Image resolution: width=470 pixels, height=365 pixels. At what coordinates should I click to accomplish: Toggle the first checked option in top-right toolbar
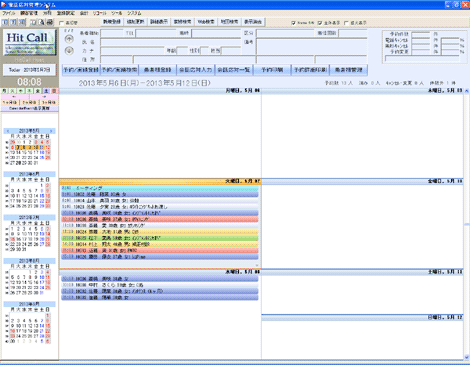tap(293, 23)
